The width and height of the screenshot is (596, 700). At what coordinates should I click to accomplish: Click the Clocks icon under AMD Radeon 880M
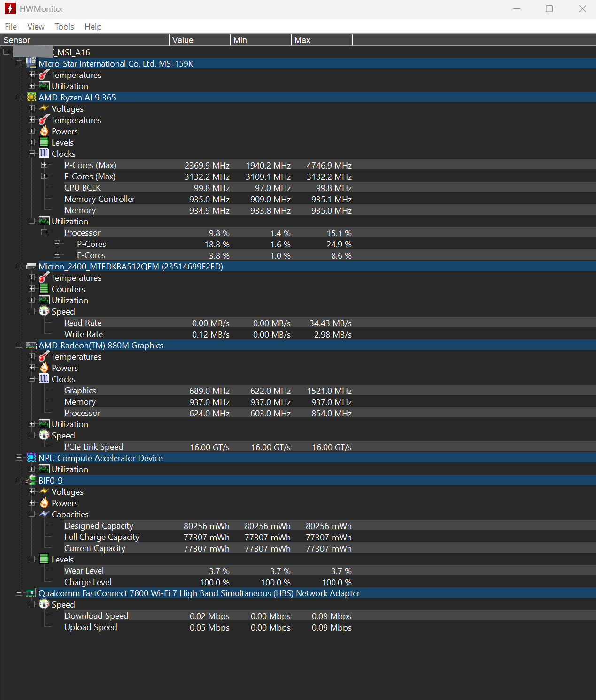pyautogui.click(x=44, y=378)
